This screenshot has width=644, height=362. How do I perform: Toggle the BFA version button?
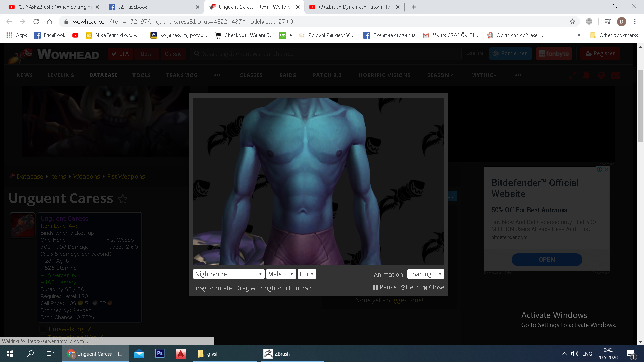click(x=120, y=54)
